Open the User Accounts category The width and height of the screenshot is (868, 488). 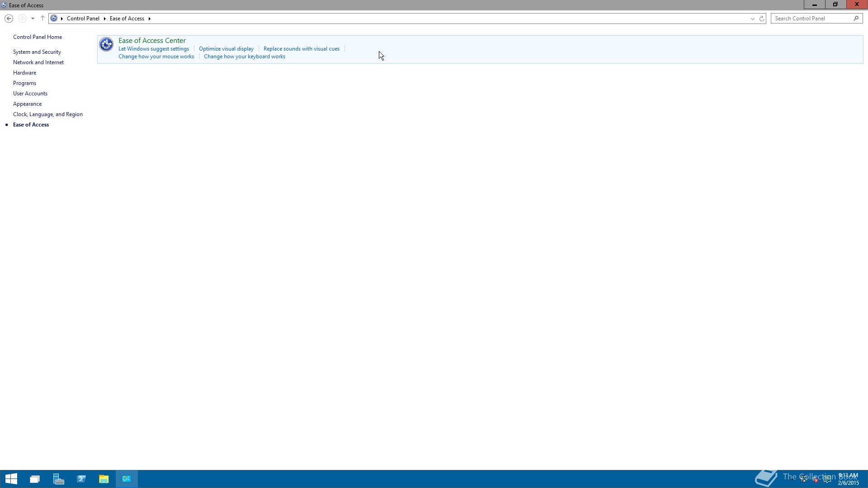(x=30, y=94)
